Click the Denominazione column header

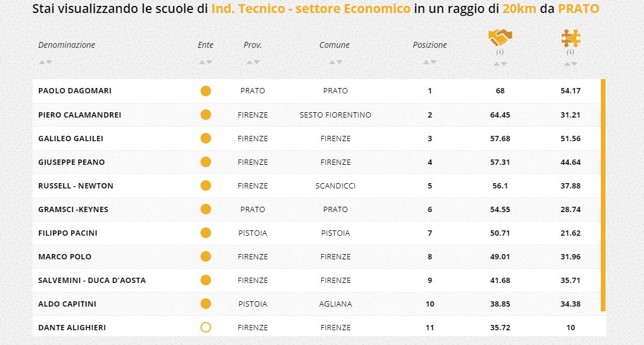click(66, 45)
